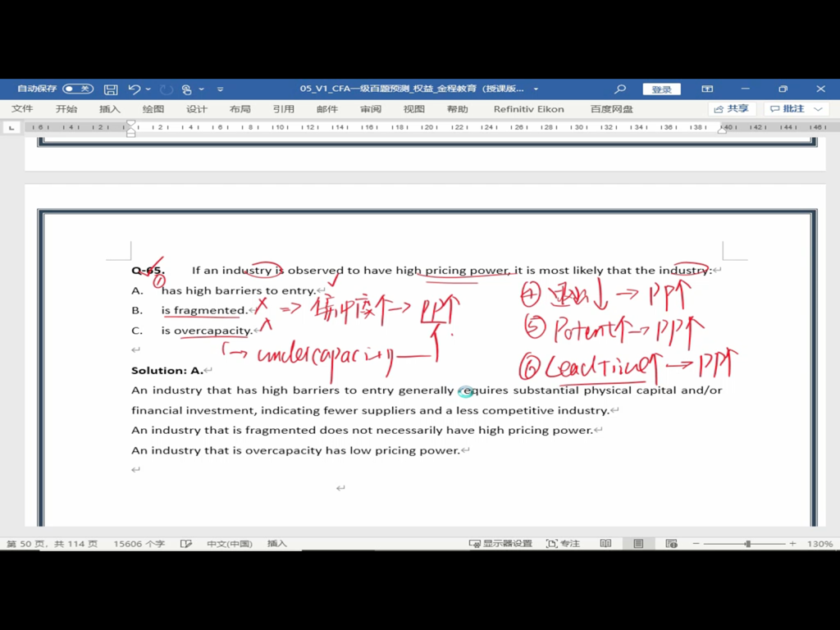The image size is (840, 630).
Task: Click the 批注 comments button
Action: click(x=787, y=109)
